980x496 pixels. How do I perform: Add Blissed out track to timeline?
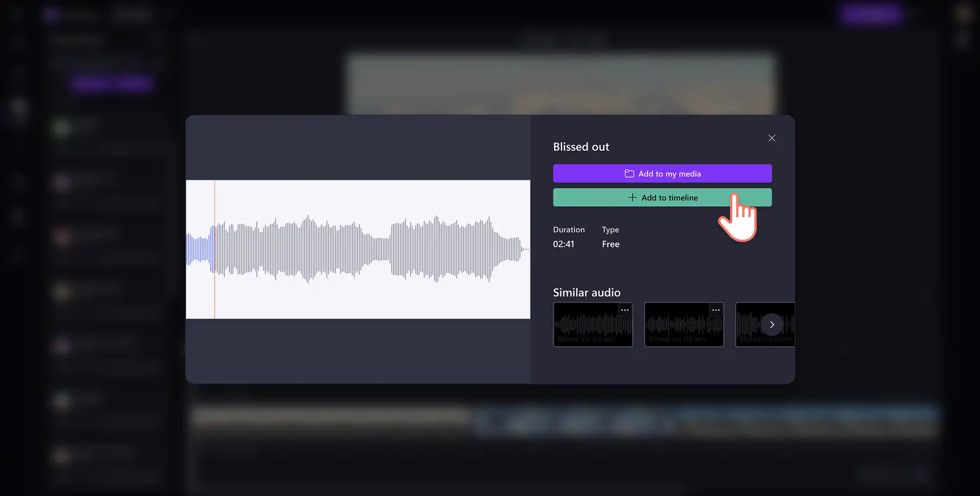pos(662,198)
